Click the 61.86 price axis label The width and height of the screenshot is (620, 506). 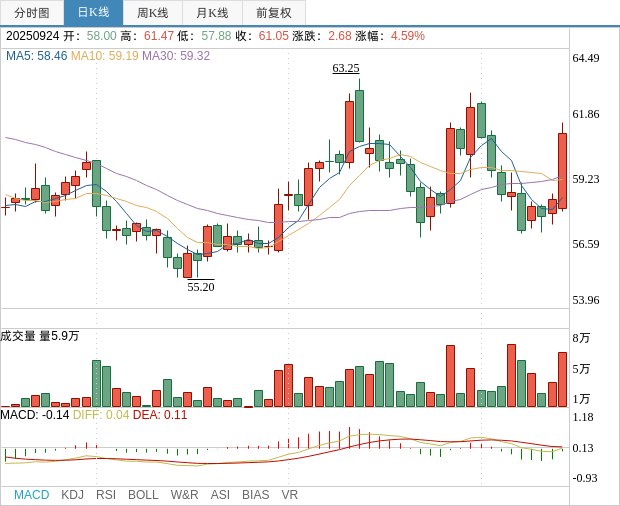coord(586,114)
